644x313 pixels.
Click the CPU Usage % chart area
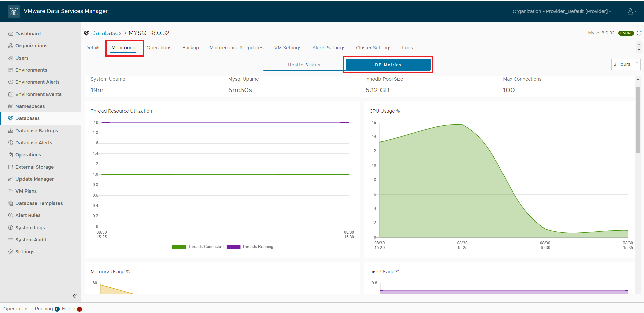504,180
